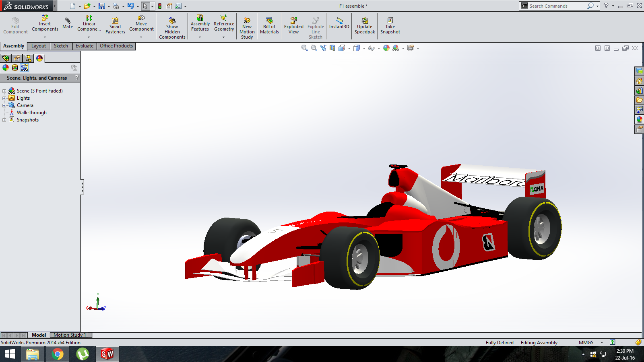644x362 pixels.
Task: Open Assembly Features dropdown arrow
Action: point(200,37)
